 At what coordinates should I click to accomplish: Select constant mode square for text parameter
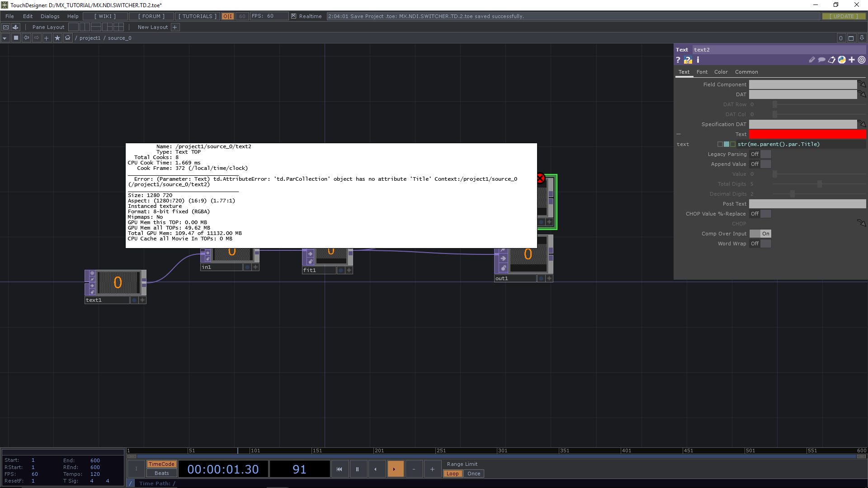720,144
